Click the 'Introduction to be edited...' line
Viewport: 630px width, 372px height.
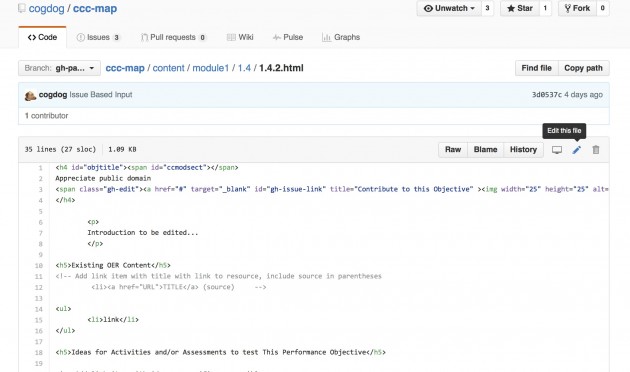coord(143,233)
